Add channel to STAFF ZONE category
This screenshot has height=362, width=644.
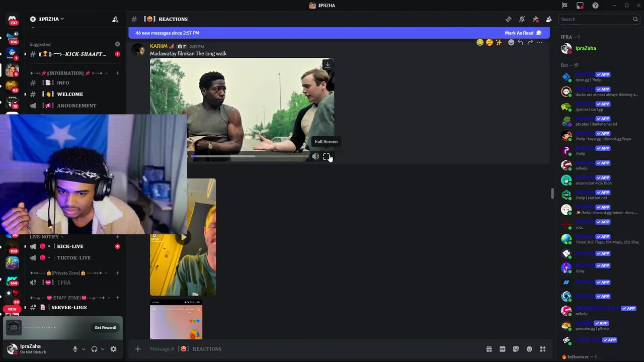point(117,298)
